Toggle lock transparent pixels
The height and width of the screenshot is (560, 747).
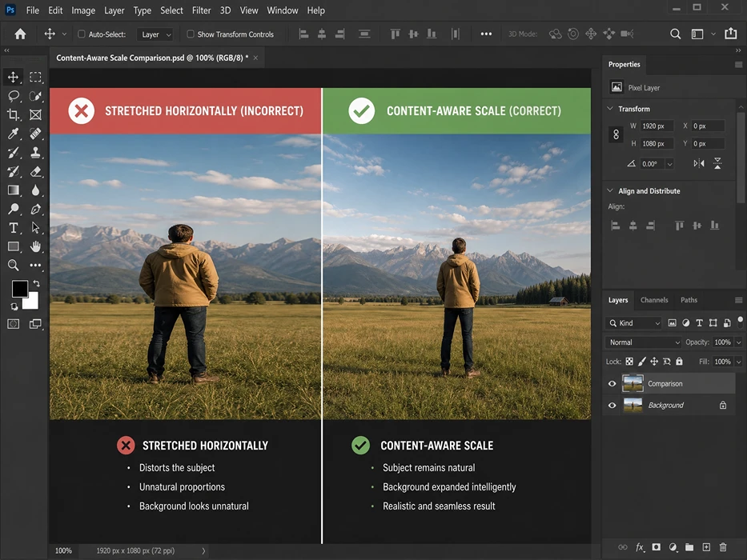629,362
